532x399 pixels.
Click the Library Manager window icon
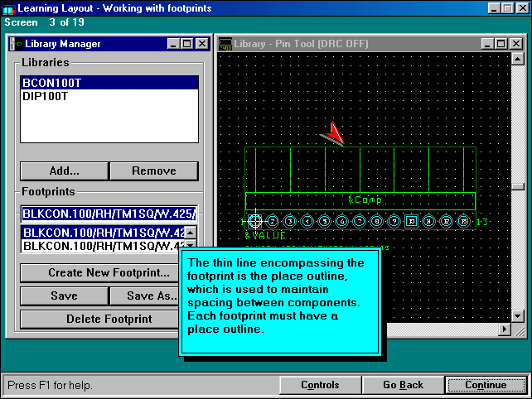[x=17, y=44]
